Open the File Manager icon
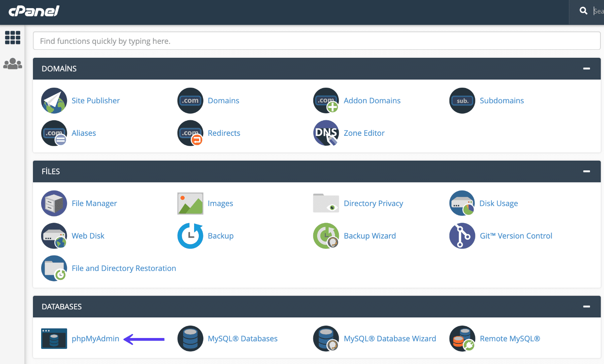Image resolution: width=604 pixels, height=364 pixels. [54, 203]
